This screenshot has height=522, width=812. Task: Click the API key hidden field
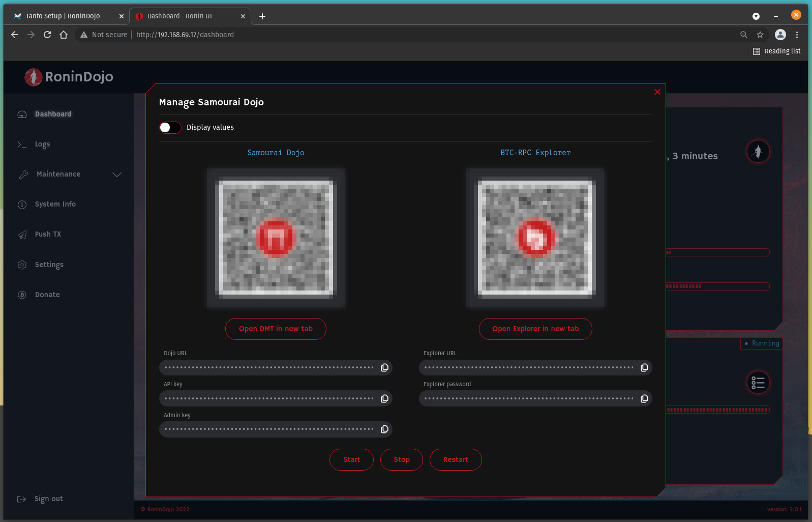point(276,398)
